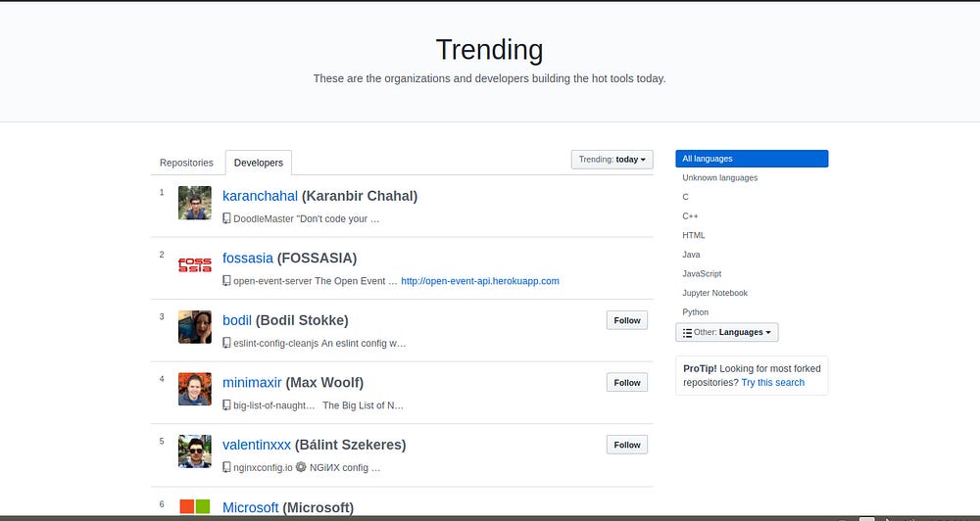Viewport: 980px width, 521px height.
Task: Open the Other: Languages dropdown
Action: pos(726,333)
